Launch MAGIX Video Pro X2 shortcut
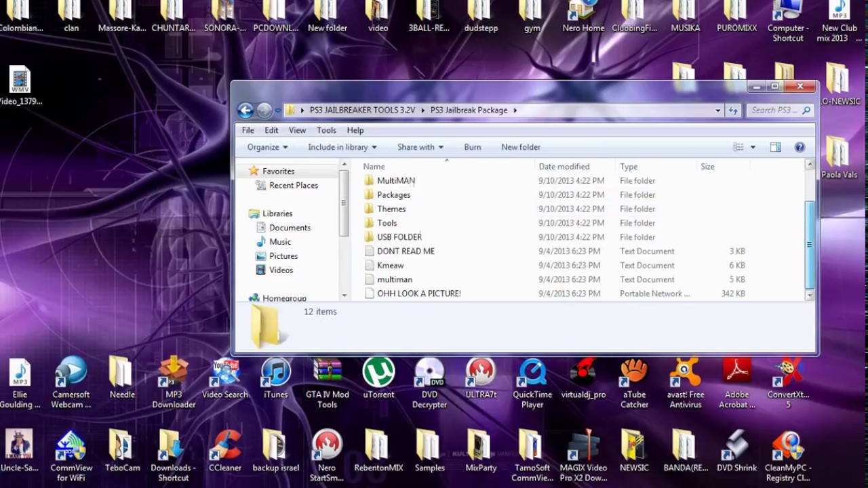This screenshot has width=868, height=488. click(x=583, y=456)
